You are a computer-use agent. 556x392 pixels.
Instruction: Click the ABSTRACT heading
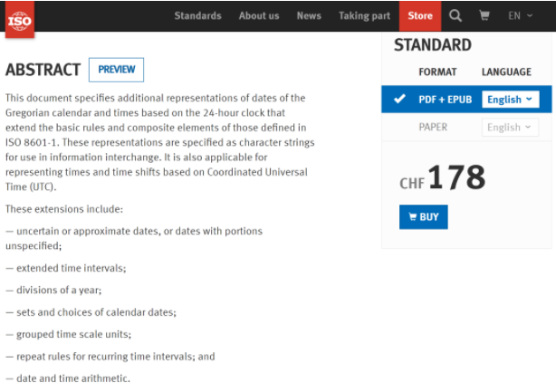[43, 70]
